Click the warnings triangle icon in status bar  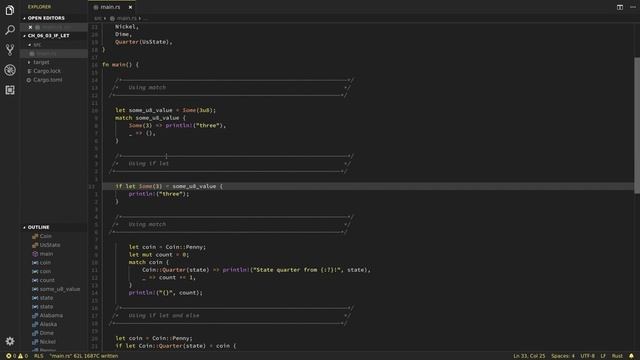(x=20, y=356)
